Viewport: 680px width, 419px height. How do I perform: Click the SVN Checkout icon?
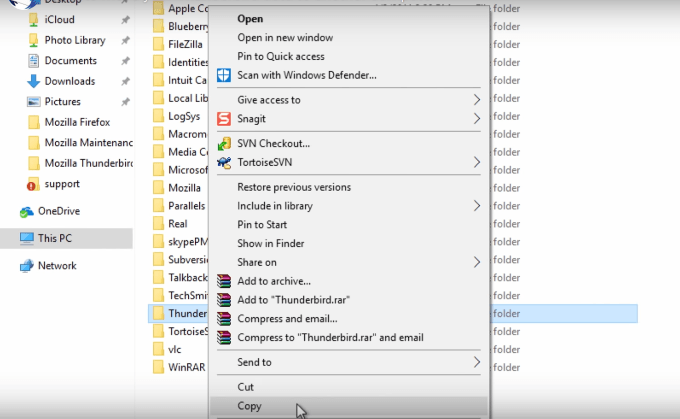pyautogui.click(x=224, y=144)
